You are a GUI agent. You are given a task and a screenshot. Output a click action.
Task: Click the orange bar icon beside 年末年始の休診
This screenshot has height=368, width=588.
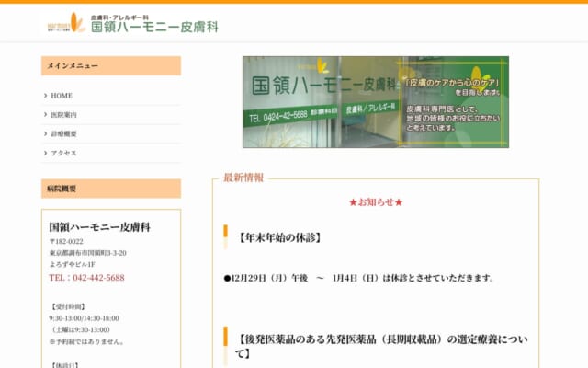point(225,237)
